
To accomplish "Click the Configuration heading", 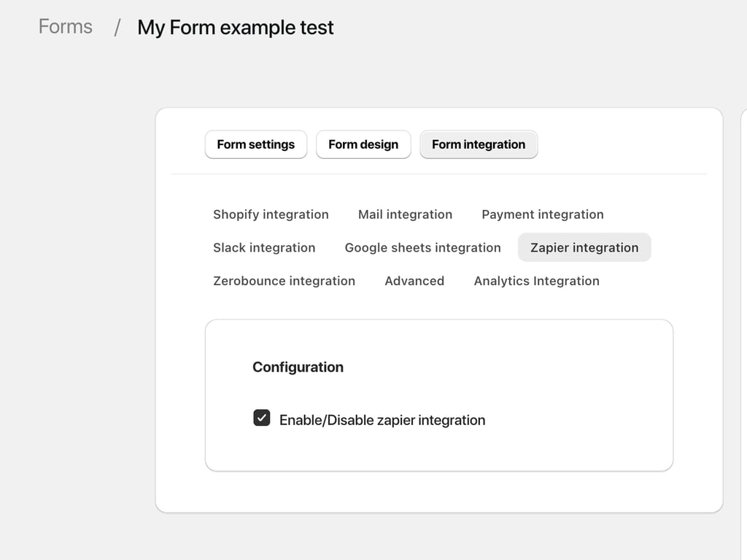I will [298, 367].
